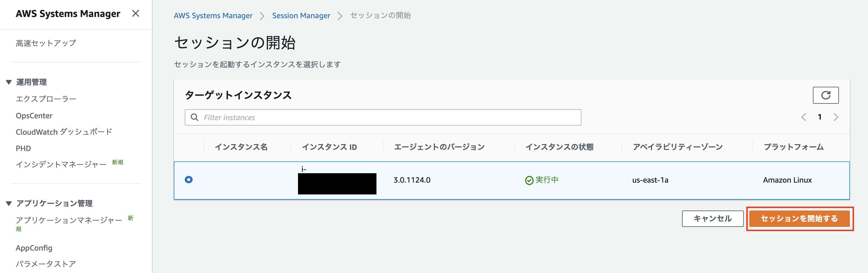868x273 pixels.
Task: Close the AWS Systems Manager sidebar
Action: [135, 13]
